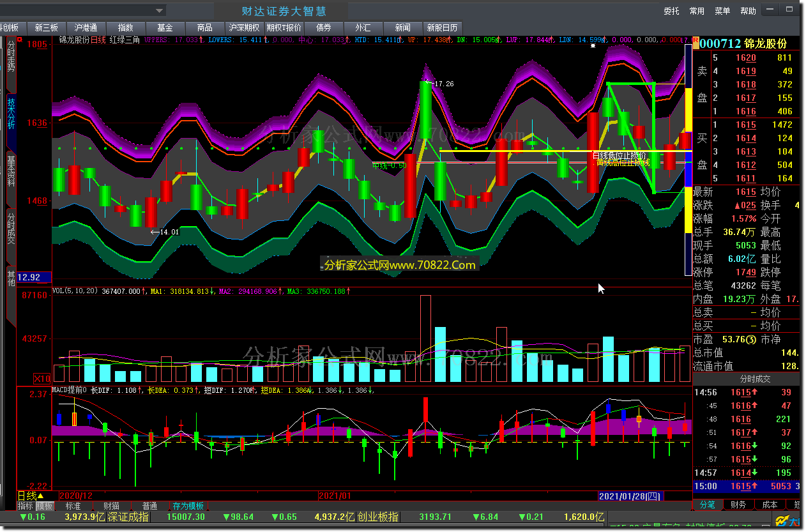Click the 日线 period selector arrow
Screen dimensions: 806x532
click(x=40, y=496)
